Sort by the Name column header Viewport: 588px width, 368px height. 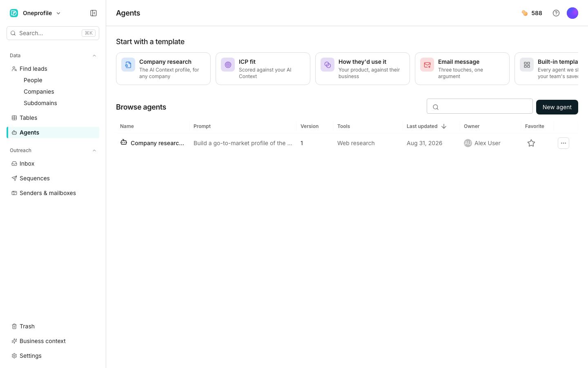(127, 126)
